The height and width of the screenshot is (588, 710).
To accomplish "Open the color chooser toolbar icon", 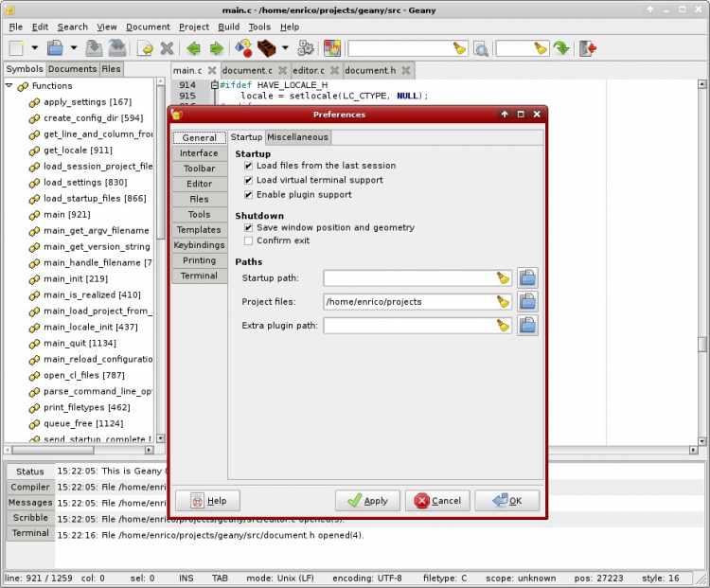I will (x=332, y=48).
